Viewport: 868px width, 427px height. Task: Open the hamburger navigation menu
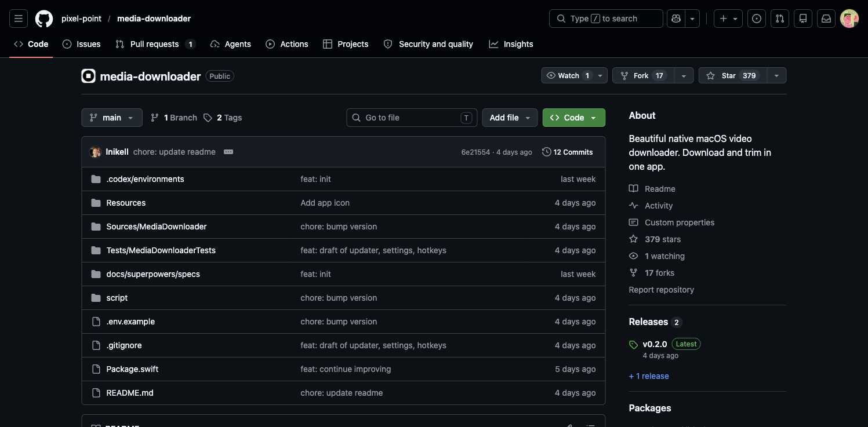point(19,19)
